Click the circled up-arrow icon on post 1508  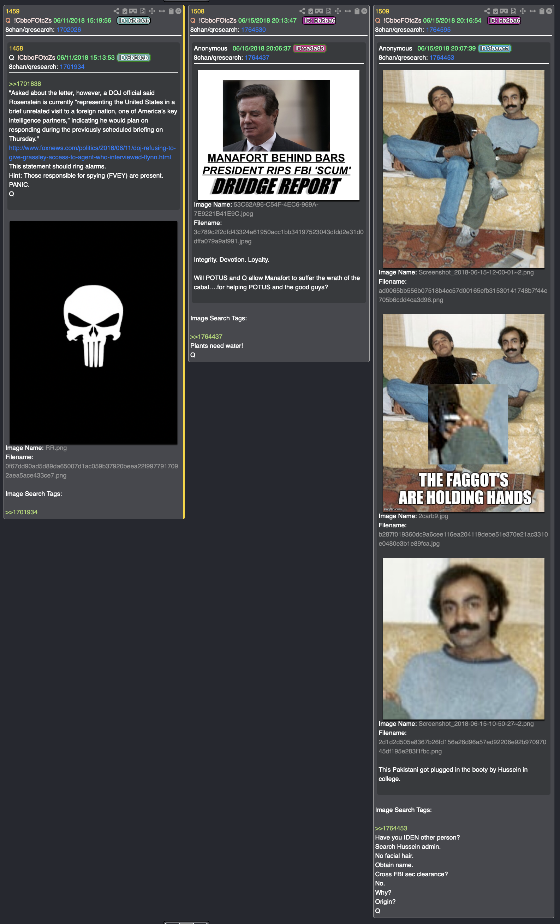(364, 11)
